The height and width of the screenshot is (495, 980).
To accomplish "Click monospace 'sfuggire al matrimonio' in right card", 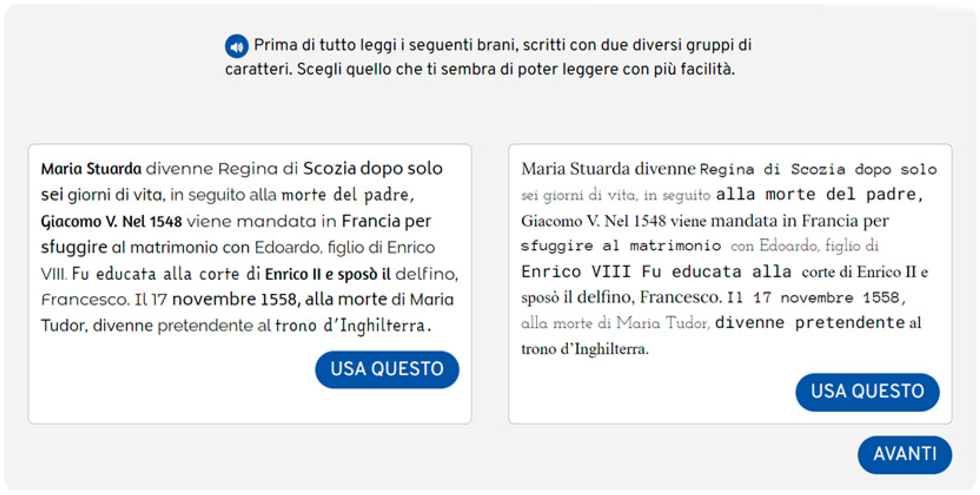I will 621,246.
